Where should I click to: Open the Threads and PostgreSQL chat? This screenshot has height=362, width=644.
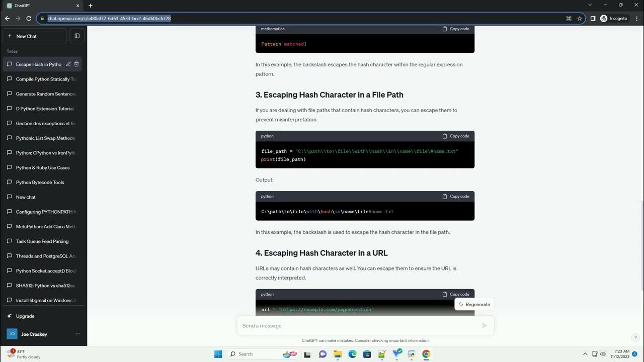43,256
